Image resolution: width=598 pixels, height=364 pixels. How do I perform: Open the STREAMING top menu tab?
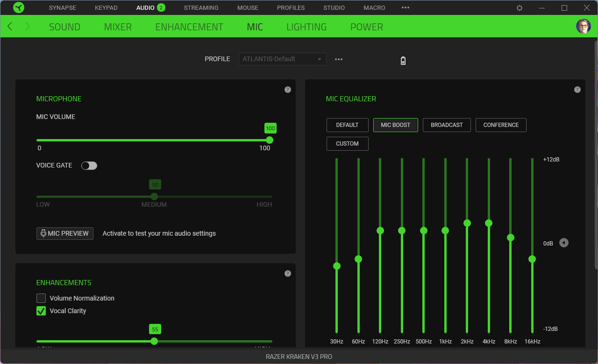tap(201, 8)
